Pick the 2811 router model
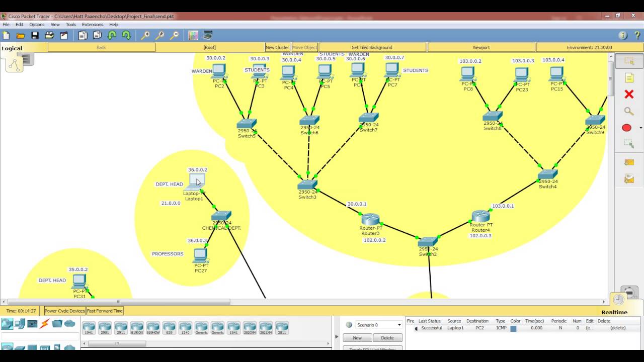The height and width of the screenshot is (362, 644). pyautogui.click(x=282, y=328)
